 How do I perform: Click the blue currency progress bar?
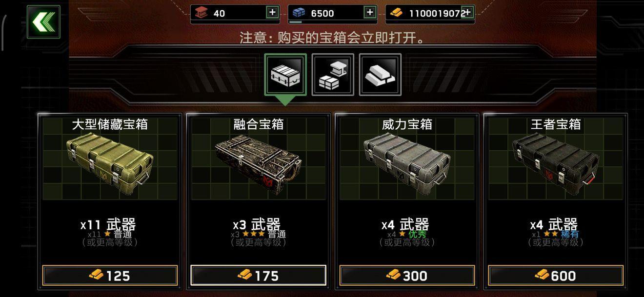click(x=332, y=22)
